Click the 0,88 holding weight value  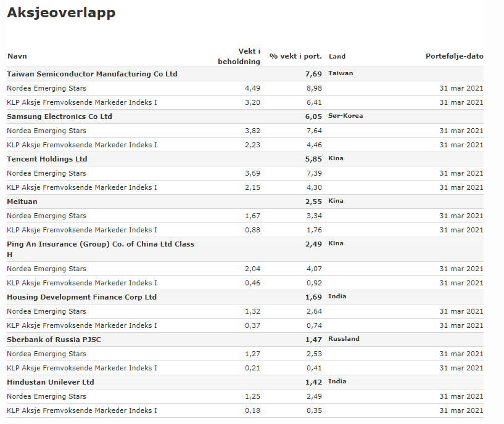(x=253, y=230)
